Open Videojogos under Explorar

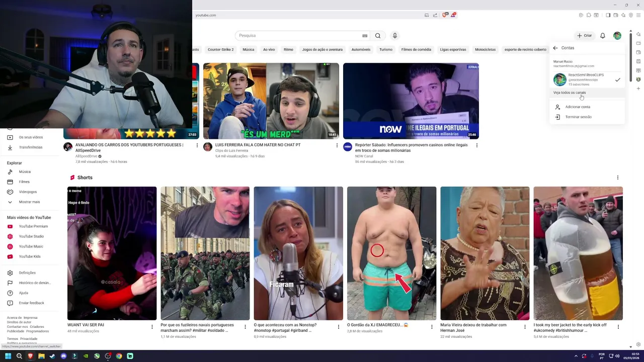point(28,192)
